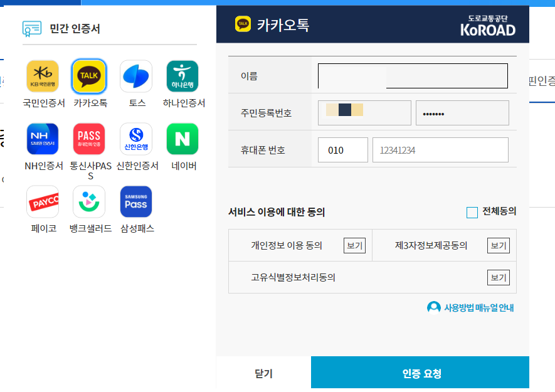The width and height of the screenshot is (555, 392).
Task: Choose the 카카오톡 certificate icon
Action: tap(89, 76)
